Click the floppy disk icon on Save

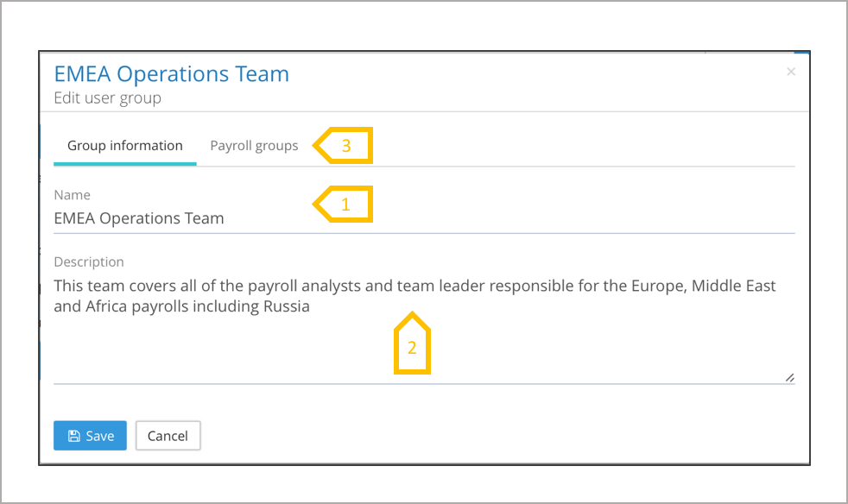point(74,436)
